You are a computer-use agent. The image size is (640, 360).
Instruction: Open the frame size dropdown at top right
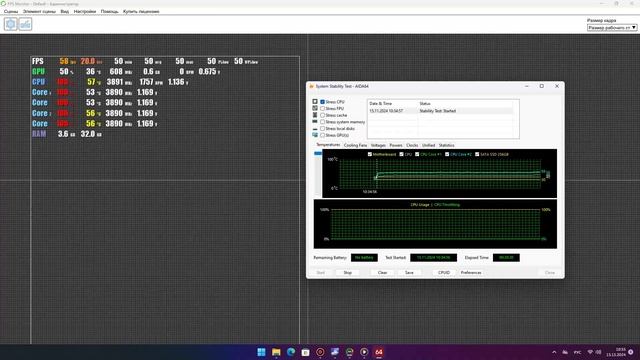(612, 27)
